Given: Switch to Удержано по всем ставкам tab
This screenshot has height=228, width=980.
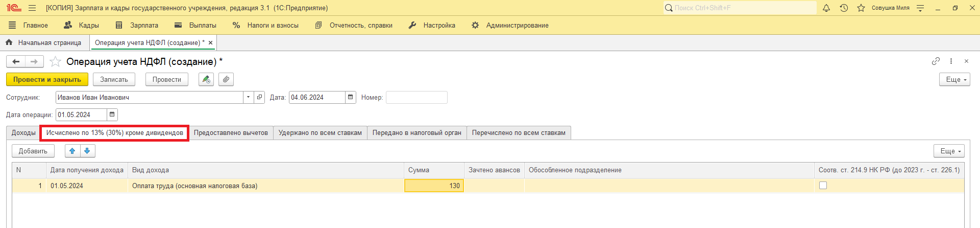Looking at the screenshot, I should [320, 133].
